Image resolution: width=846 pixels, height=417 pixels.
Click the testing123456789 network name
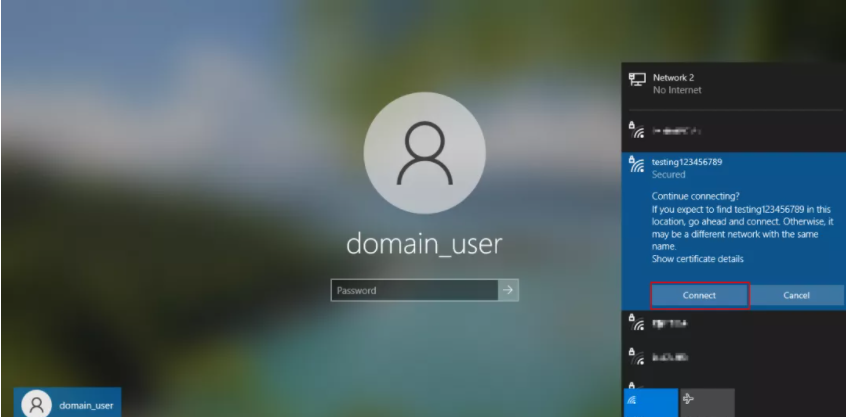point(686,161)
